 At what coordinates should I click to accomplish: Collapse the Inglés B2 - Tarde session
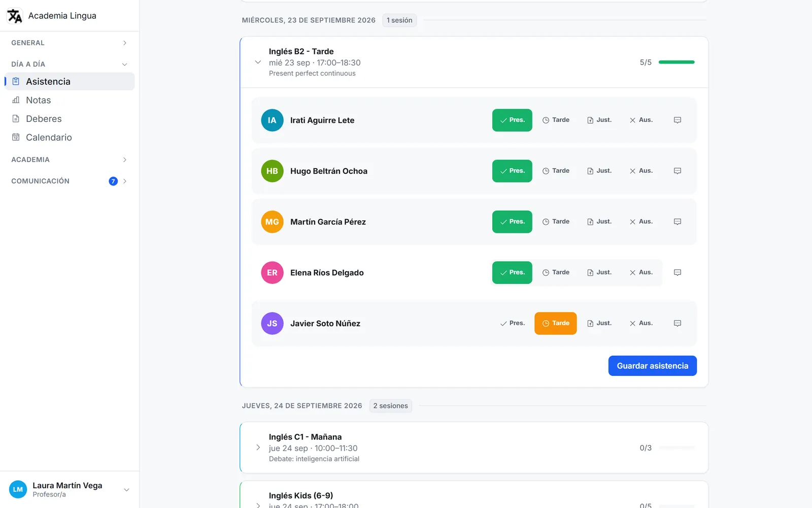(258, 62)
